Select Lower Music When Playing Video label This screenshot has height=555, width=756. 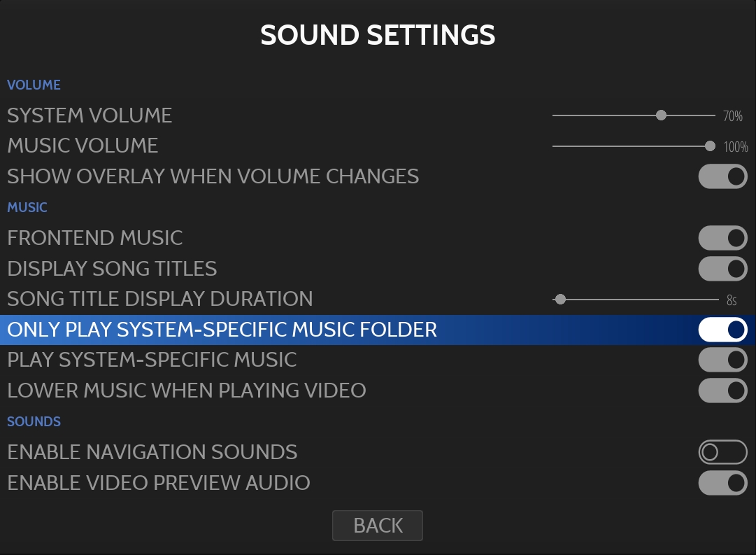tap(187, 391)
